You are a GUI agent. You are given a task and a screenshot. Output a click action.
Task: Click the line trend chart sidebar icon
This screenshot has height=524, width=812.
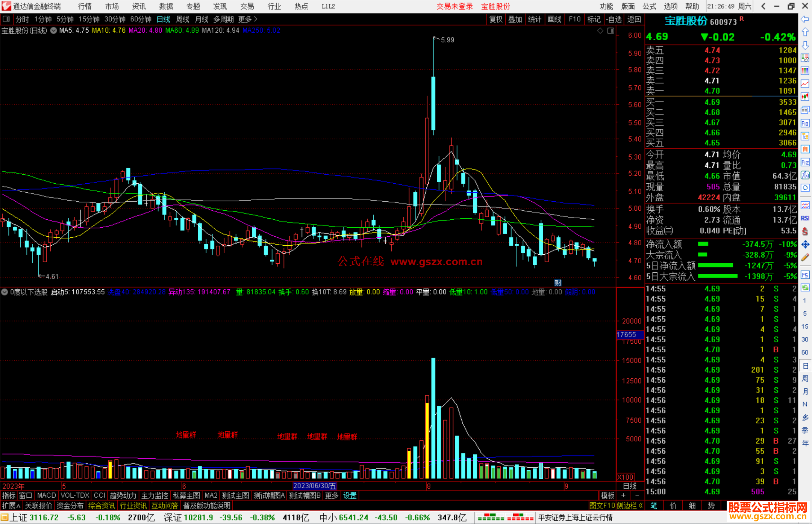point(805,84)
